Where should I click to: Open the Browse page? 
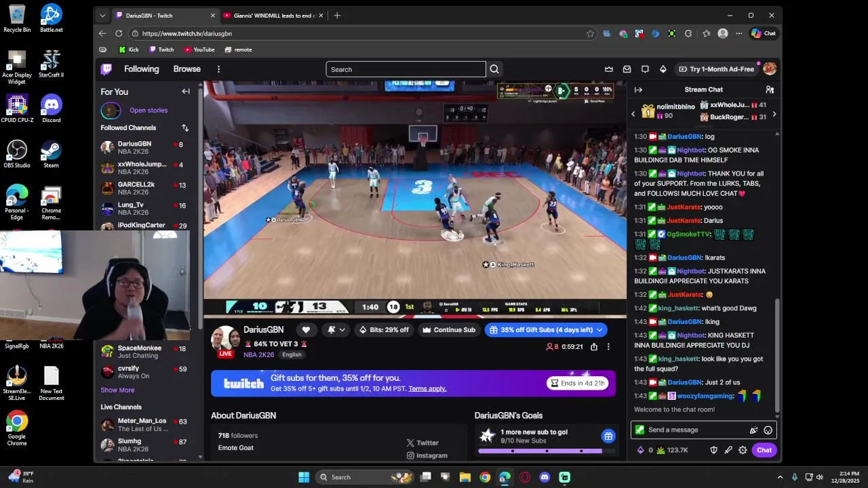click(x=186, y=69)
